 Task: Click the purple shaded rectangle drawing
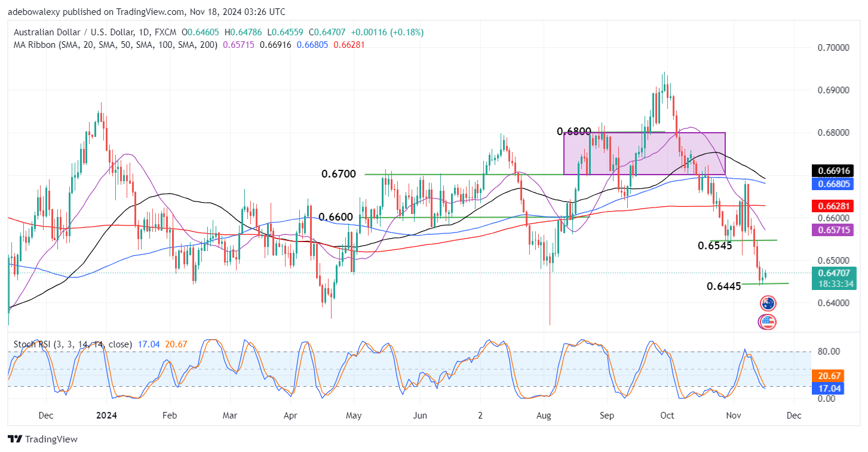click(x=645, y=154)
